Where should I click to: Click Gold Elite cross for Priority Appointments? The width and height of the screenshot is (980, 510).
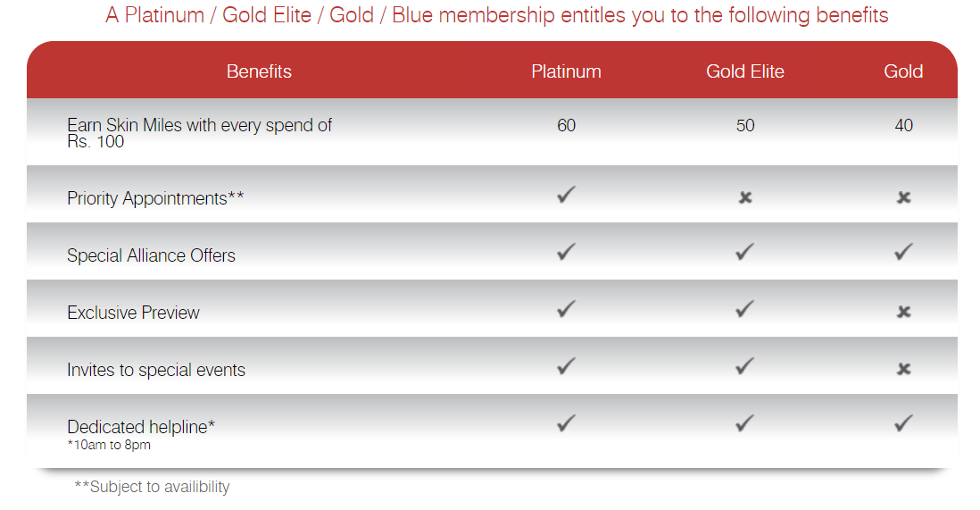click(745, 197)
